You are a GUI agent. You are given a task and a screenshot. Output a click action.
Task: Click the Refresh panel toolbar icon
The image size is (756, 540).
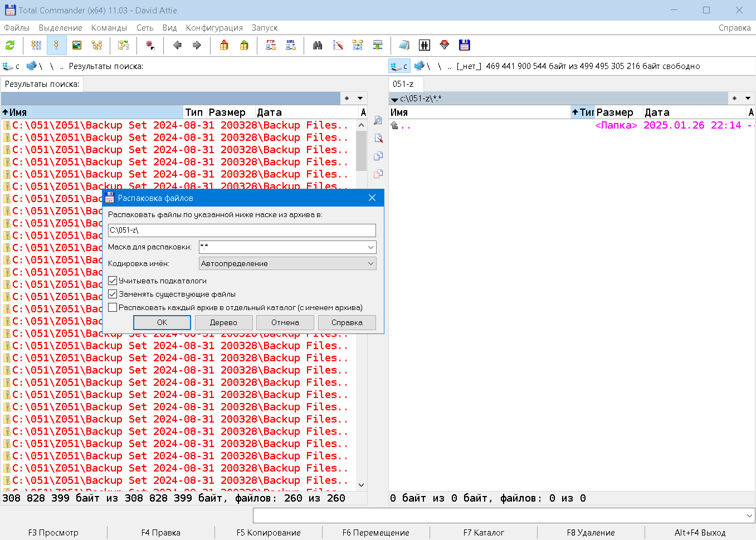(10, 45)
